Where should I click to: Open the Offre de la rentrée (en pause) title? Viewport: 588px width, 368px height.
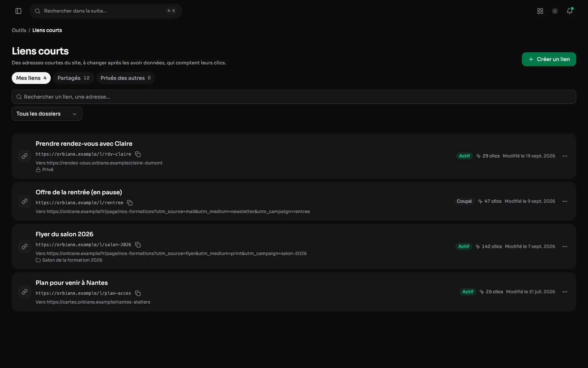79,192
